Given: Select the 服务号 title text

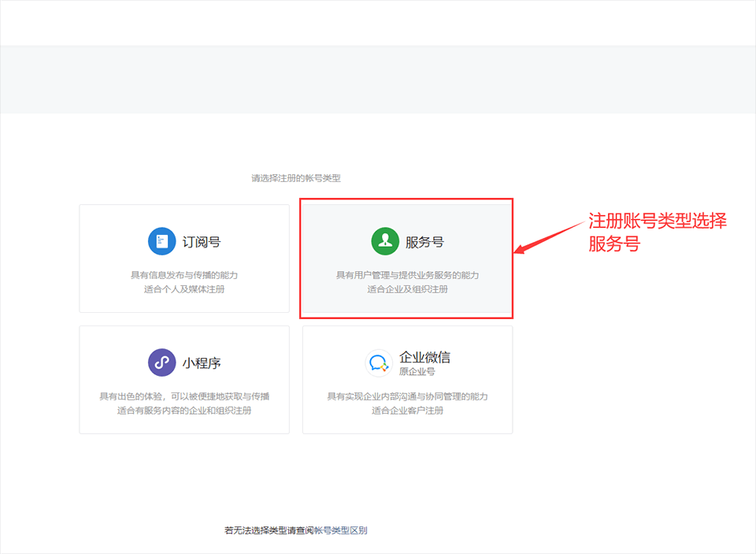Looking at the screenshot, I should tap(424, 242).
